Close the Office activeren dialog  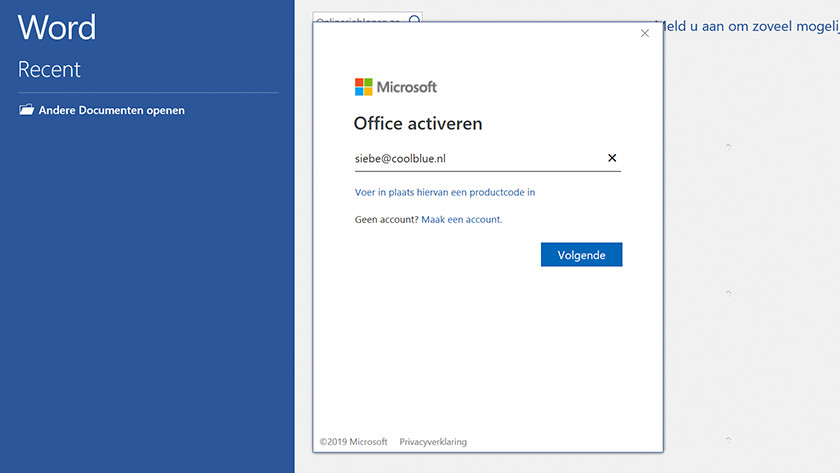[x=645, y=33]
